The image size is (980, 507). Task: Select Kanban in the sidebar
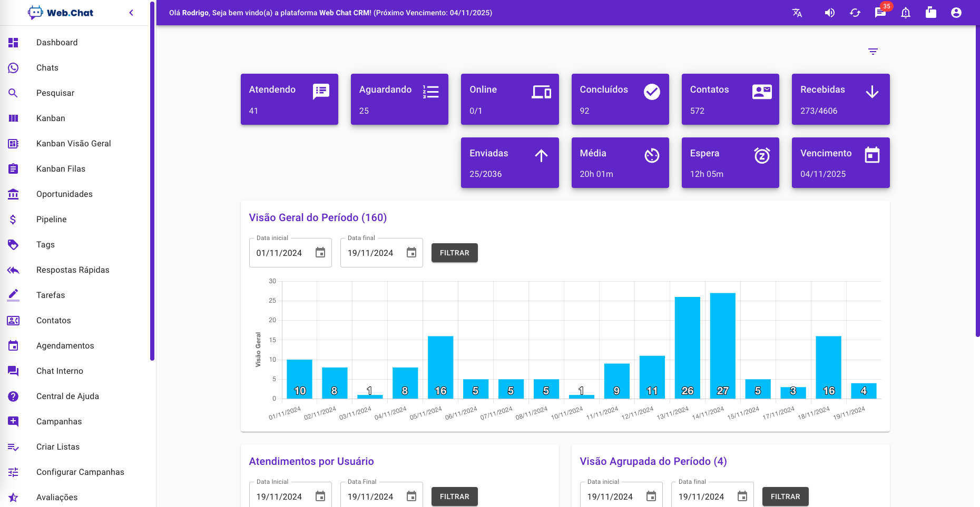(x=75, y=118)
